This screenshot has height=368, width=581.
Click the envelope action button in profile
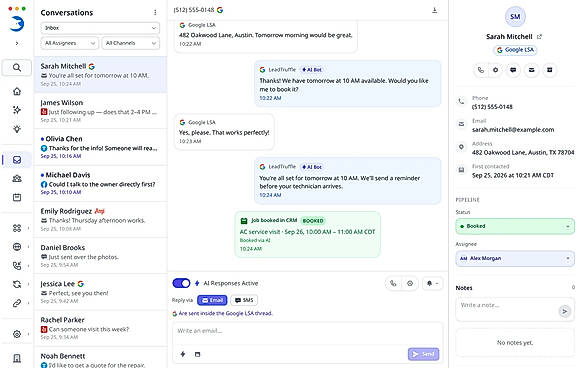531,70
